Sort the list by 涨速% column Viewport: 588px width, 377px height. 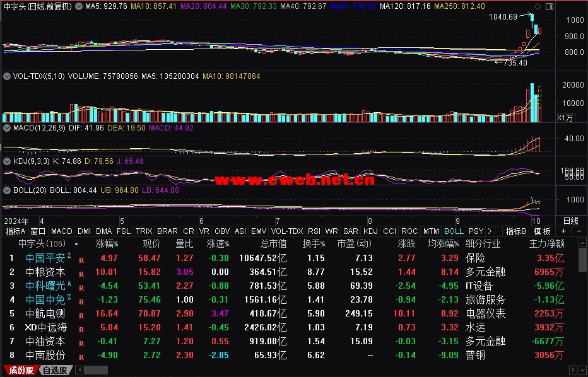[218, 244]
